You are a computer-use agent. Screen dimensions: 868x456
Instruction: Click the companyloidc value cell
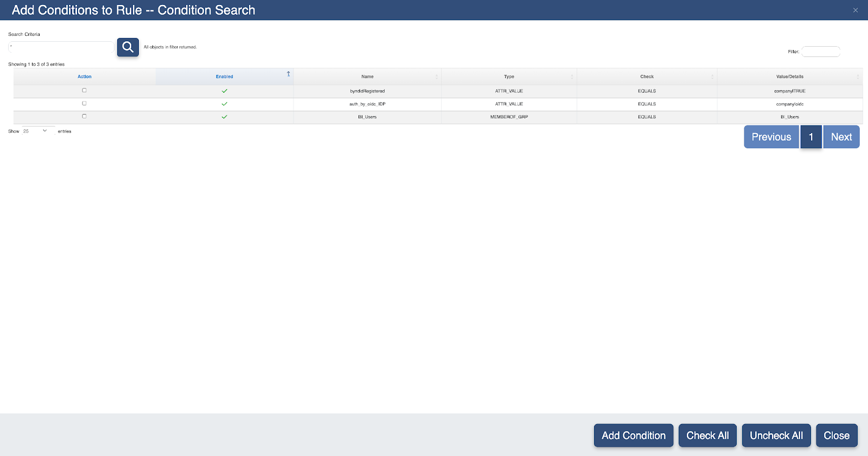(x=790, y=104)
